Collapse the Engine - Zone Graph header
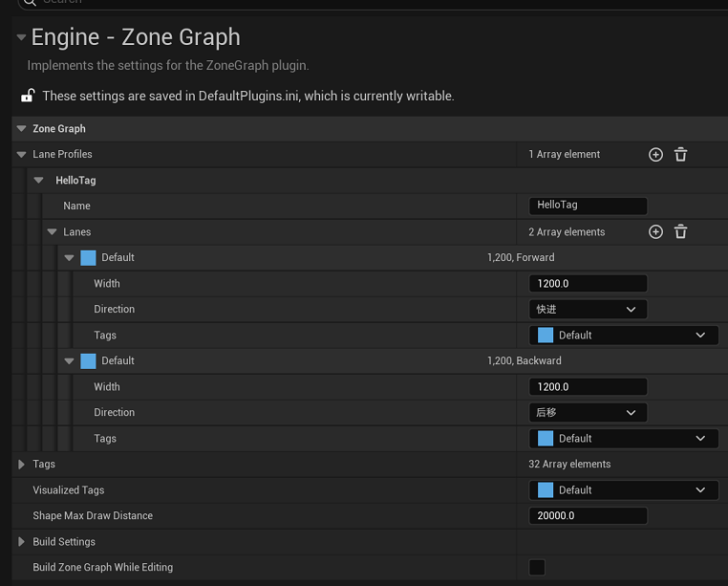 (x=21, y=38)
